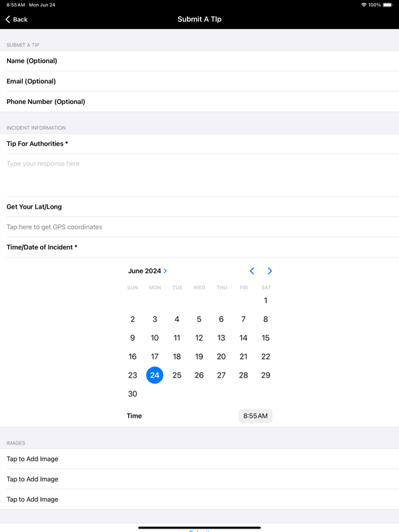Select June 18 on the calendar
The width and height of the screenshot is (399, 532).
click(x=177, y=357)
